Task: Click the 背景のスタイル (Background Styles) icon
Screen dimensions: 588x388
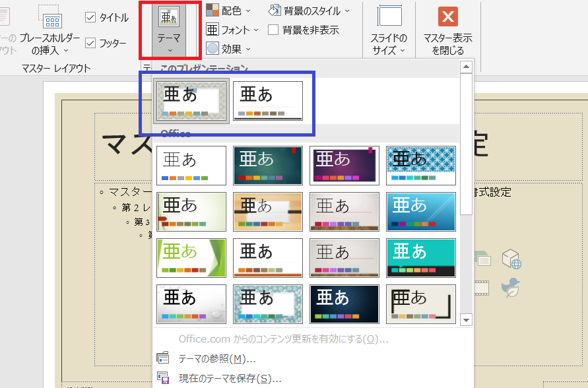Action: 274,11
